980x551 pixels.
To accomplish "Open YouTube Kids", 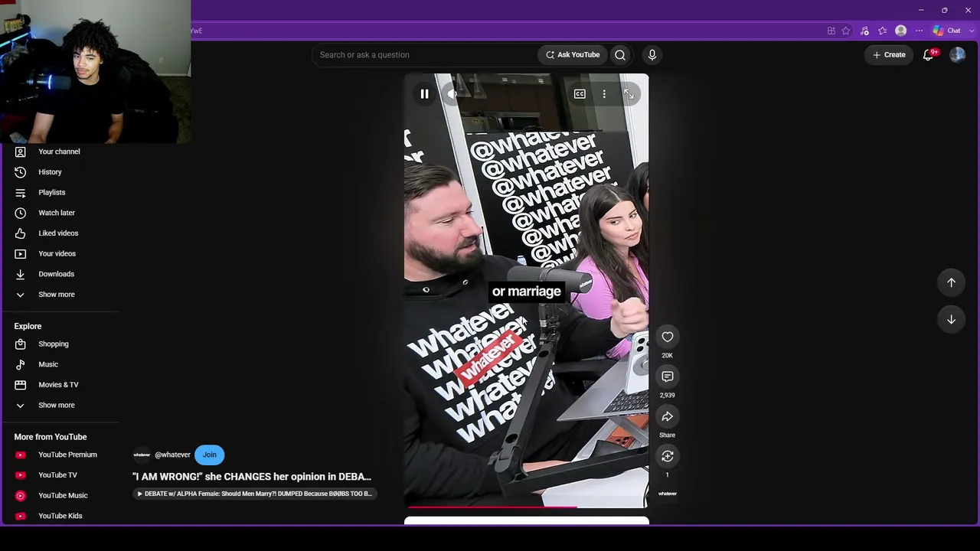I will pos(60,516).
